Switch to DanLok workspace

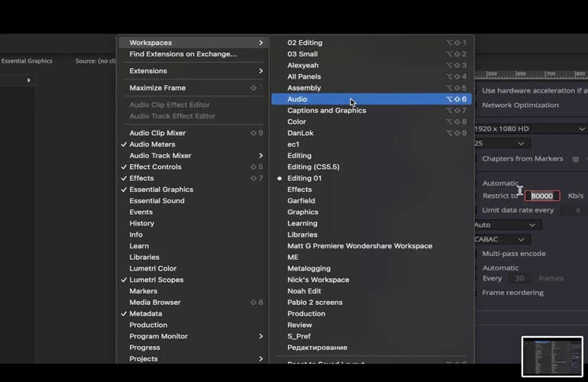pyautogui.click(x=372, y=133)
